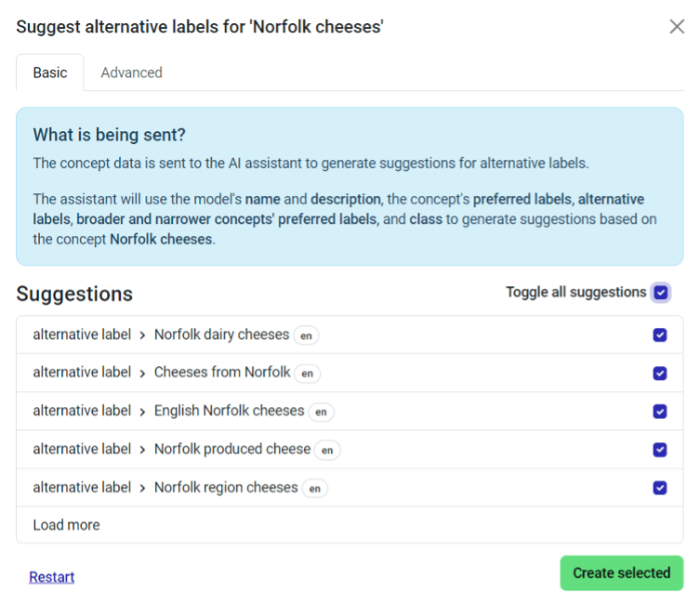Click the chevron before 'Norfolk dairy cheeses'
Screen dimensions: 700x616
coord(142,335)
